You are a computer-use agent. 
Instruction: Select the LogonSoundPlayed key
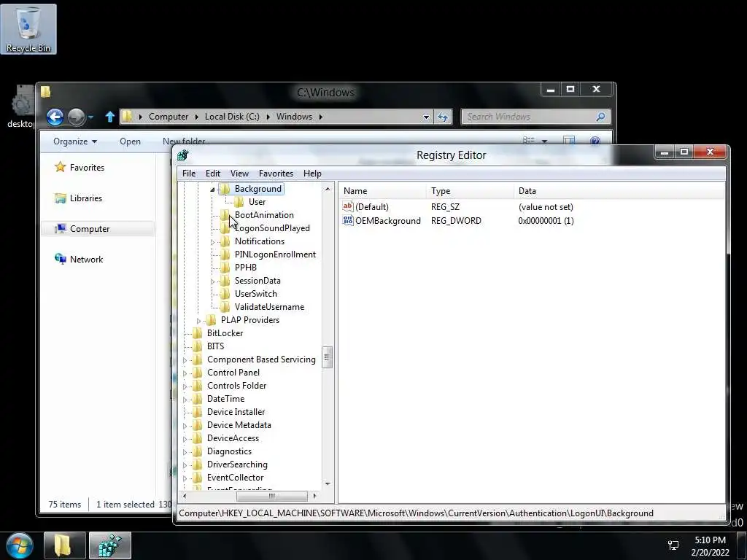coord(272,228)
